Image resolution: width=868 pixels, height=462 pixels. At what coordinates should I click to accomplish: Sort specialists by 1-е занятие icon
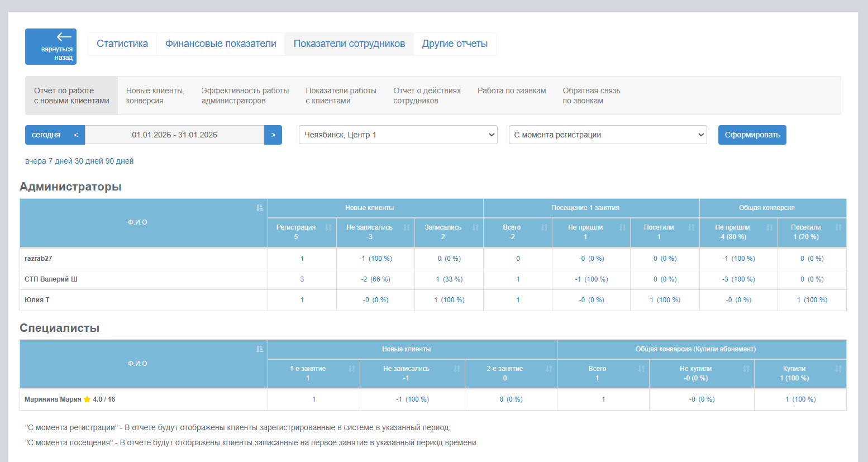click(x=352, y=369)
